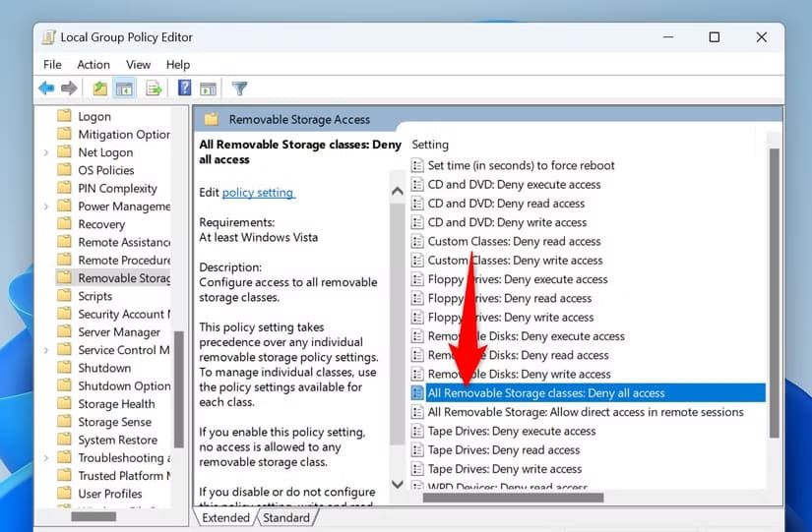Click the Filter funnel toolbar icon

[x=239, y=89]
